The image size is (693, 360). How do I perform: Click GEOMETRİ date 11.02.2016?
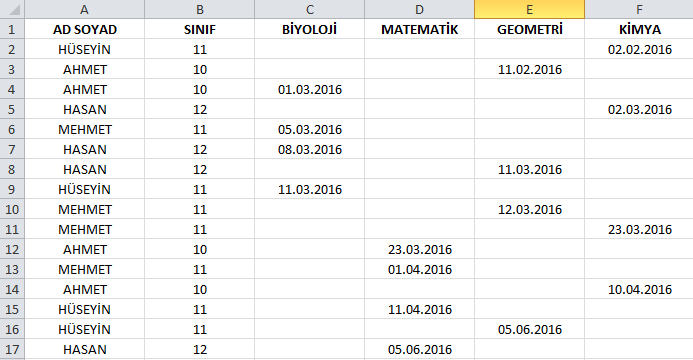coord(529,69)
